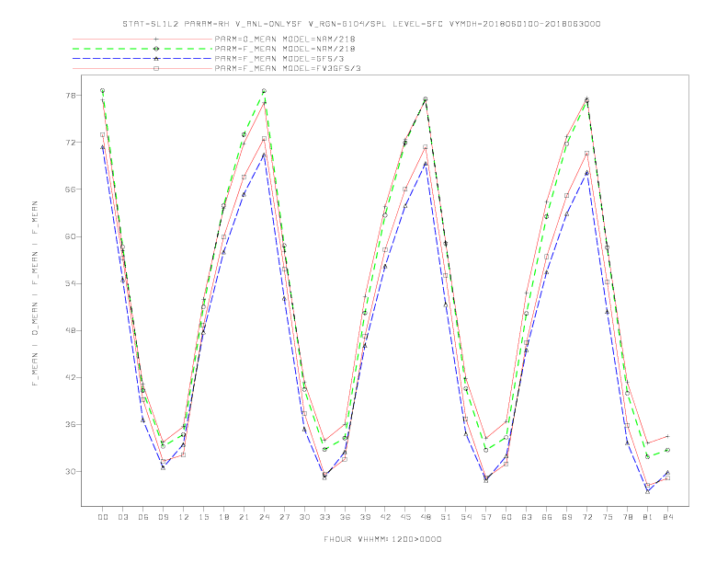This screenshot has height=563, width=728.
Task: Click x-axis forecast hour label 57
Action: pos(486,517)
